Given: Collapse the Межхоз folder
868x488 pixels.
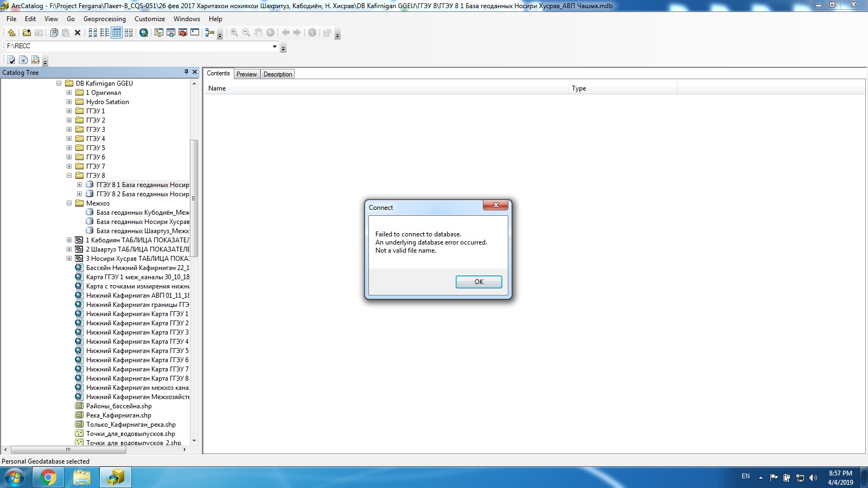Looking at the screenshot, I should click(69, 203).
